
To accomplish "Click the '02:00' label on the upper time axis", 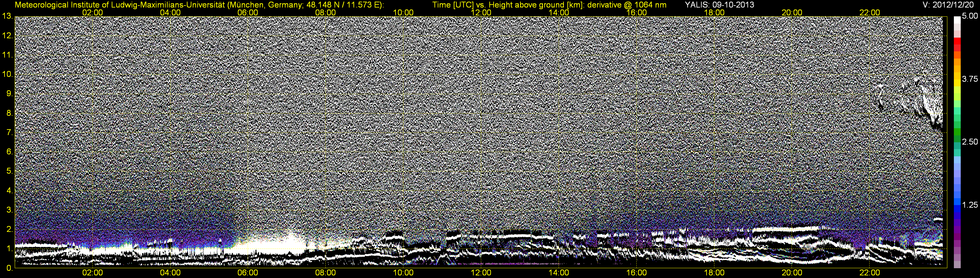I will point(92,12).
